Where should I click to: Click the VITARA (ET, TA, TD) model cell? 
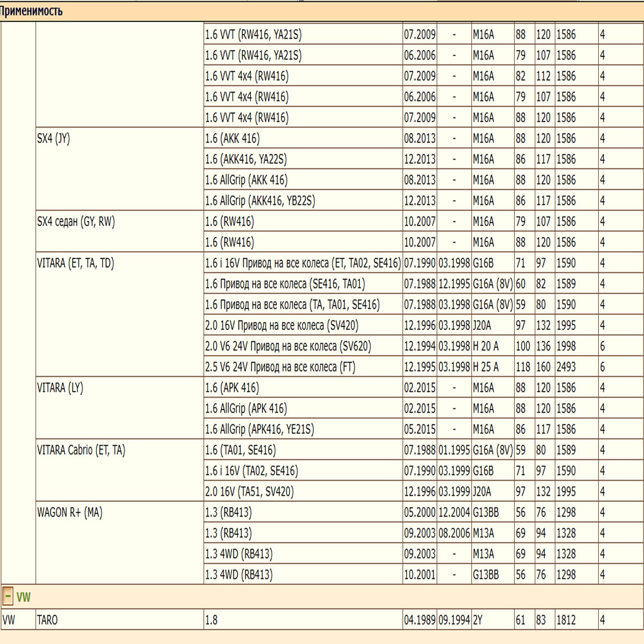(76, 263)
